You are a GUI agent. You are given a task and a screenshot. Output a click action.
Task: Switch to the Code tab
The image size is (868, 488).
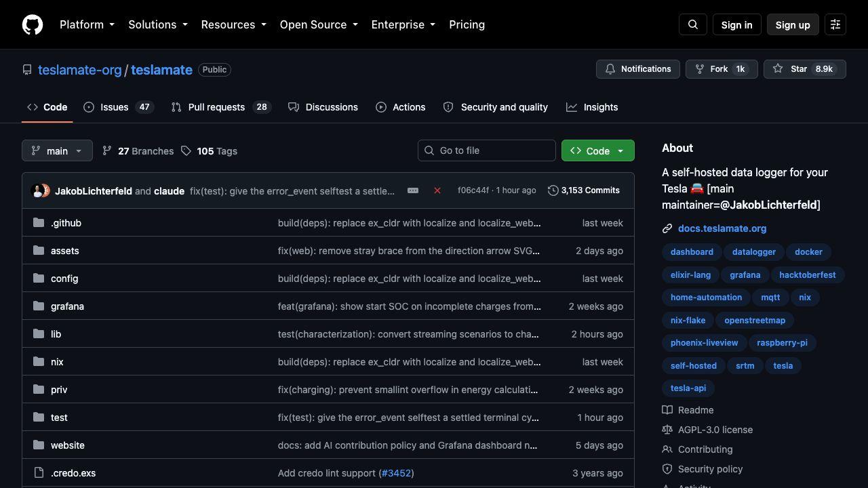(47, 107)
